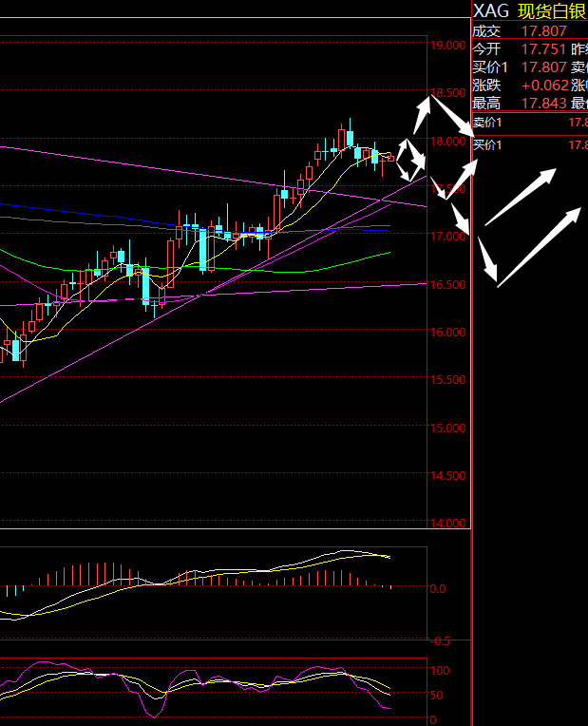Click the 18.500 price axis label
The image size is (588, 726).
pos(447,93)
